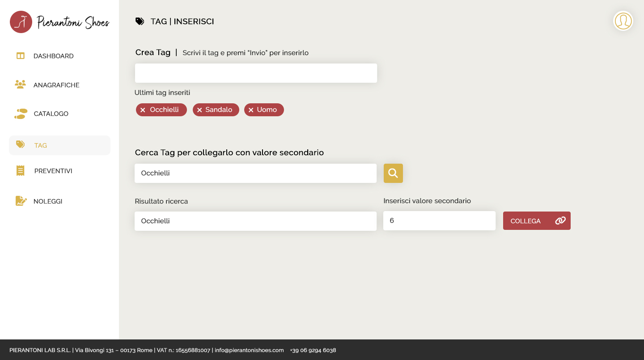Remove the Occhielli tag with its X
The width and height of the screenshot is (644, 360).
click(143, 110)
